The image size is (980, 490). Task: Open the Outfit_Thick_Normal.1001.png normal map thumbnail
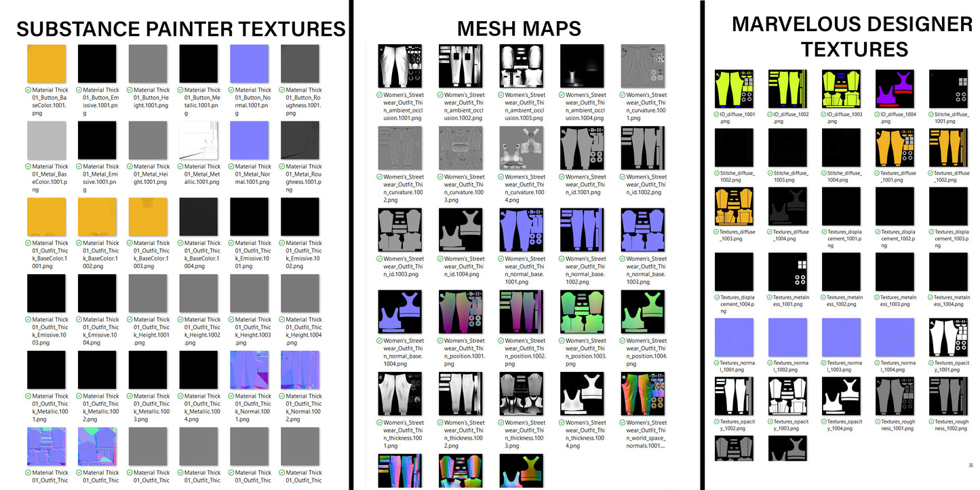250,370
